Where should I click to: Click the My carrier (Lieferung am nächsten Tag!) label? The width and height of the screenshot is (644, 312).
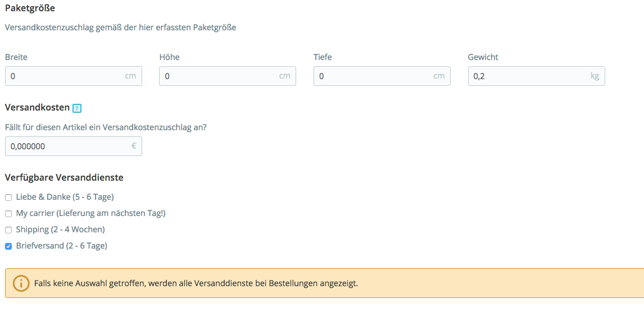(91, 214)
